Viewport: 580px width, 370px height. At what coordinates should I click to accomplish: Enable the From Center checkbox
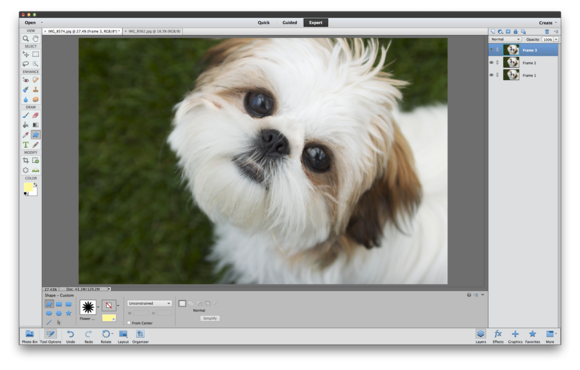[129, 323]
